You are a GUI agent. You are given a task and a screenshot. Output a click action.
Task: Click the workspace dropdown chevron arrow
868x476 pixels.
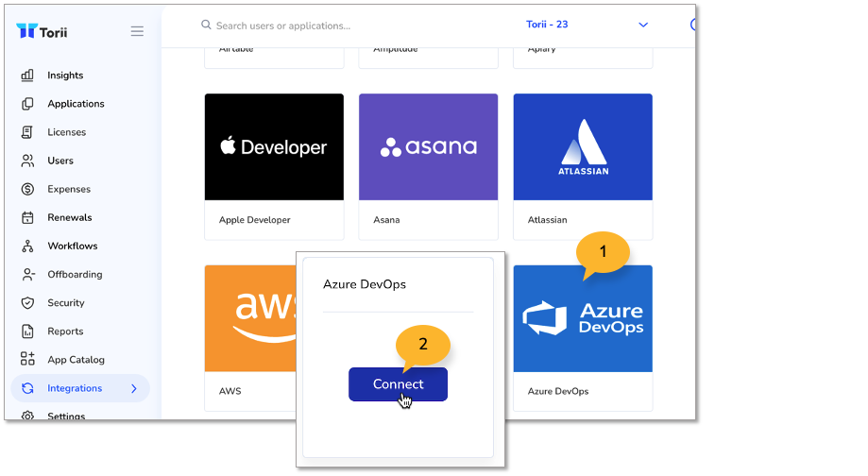[643, 25]
